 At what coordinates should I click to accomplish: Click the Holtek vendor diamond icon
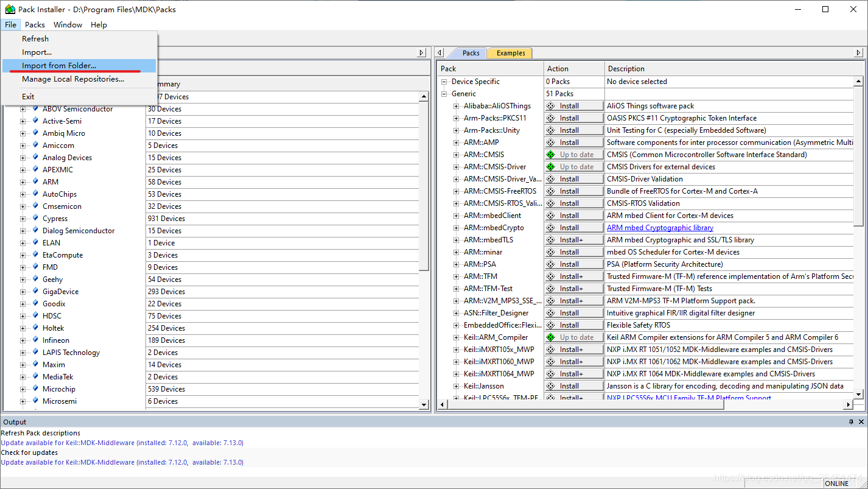click(x=35, y=328)
